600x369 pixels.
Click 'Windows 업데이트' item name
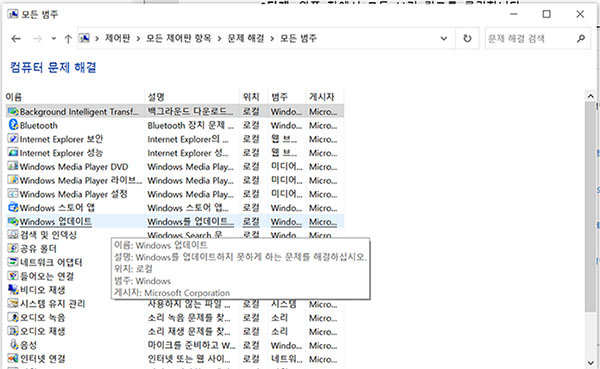[56, 222]
